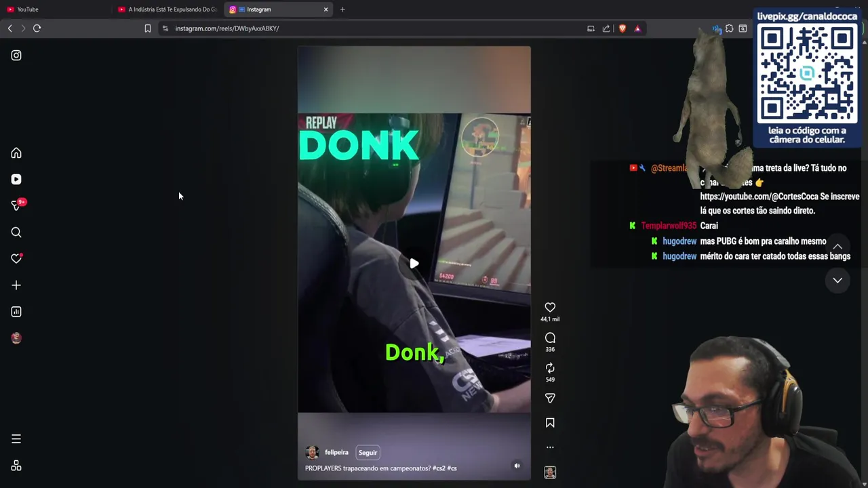Click the browser share page icon
This screenshot has width=868, height=488.
[606, 28]
